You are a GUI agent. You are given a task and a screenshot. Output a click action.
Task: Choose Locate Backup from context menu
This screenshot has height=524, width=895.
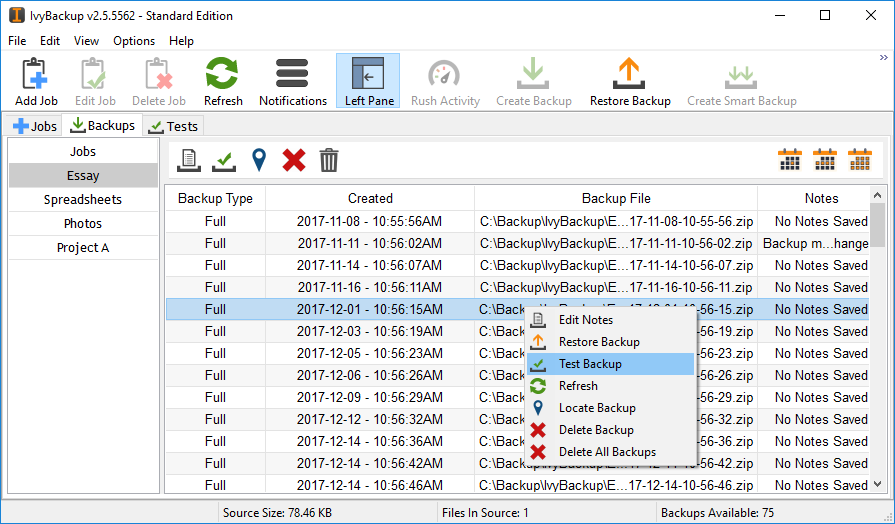611,408
